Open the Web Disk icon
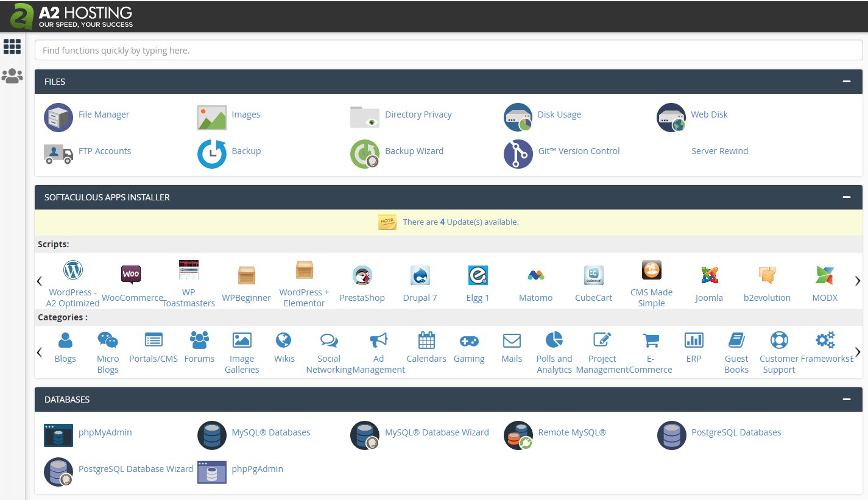The width and height of the screenshot is (868, 500). click(671, 118)
